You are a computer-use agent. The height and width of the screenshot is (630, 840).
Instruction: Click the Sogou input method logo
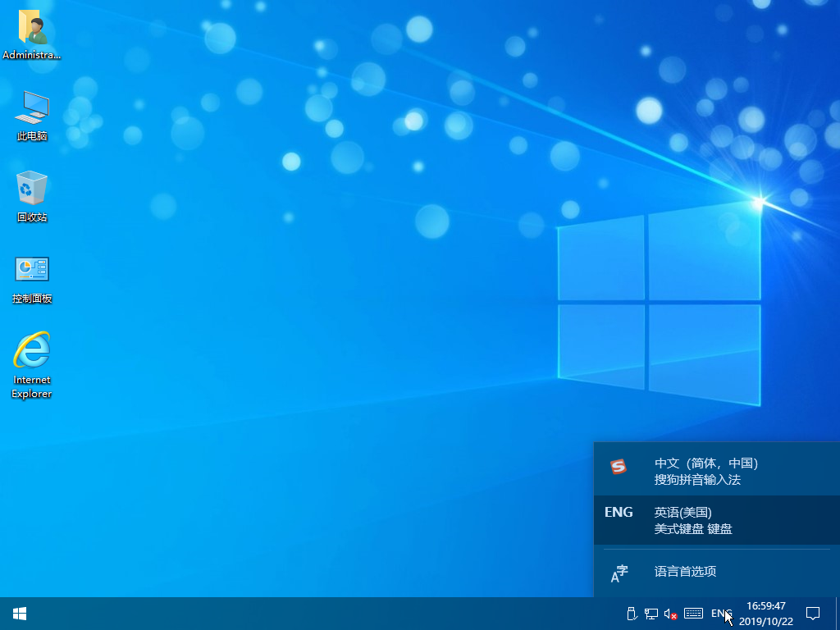pyautogui.click(x=618, y=468)
